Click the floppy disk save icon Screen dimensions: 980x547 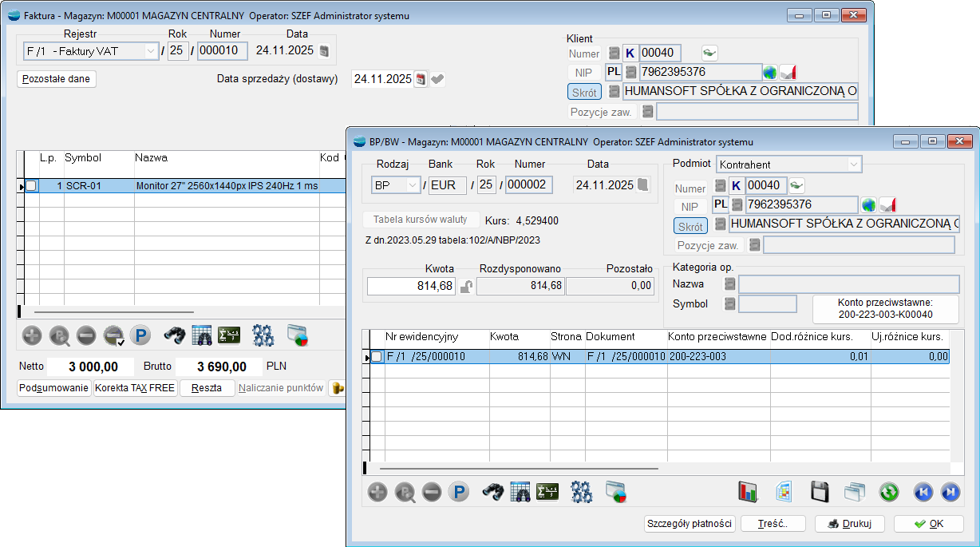[x=818, y=492]
